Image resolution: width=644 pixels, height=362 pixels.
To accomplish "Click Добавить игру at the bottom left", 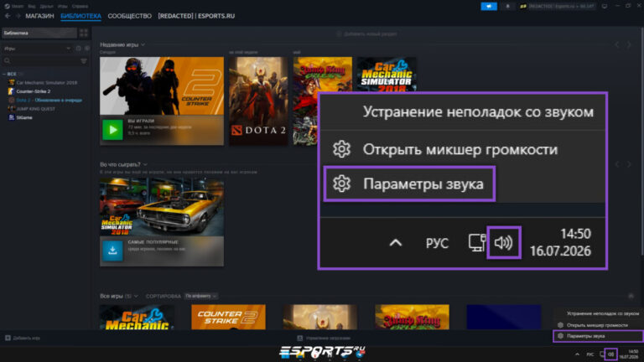I will point(23,339).
